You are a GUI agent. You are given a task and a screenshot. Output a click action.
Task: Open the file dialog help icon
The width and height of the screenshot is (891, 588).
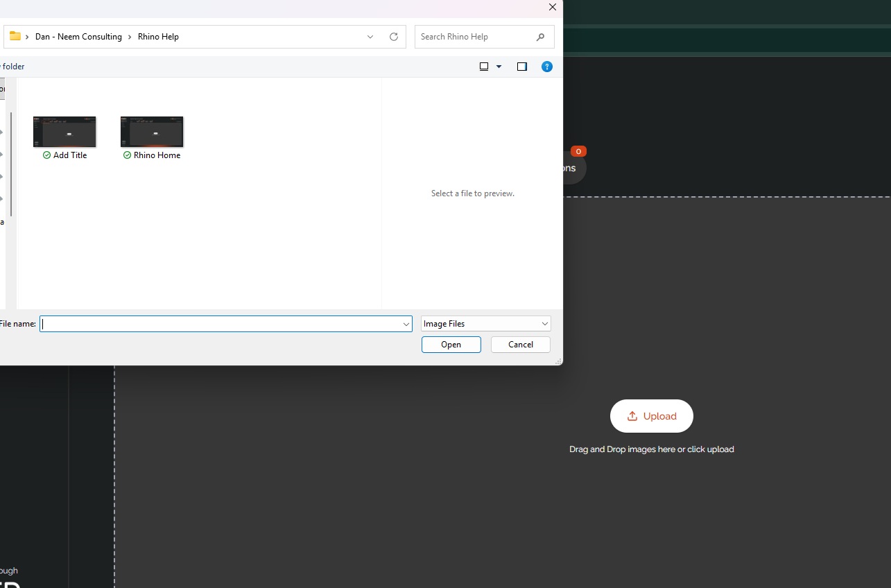coord(547,67)
